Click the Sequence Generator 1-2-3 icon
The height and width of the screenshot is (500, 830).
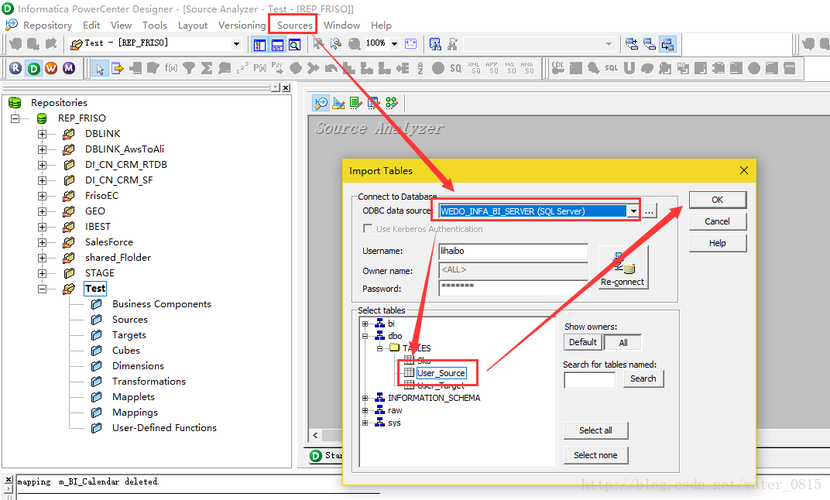(x=242, y=68)
